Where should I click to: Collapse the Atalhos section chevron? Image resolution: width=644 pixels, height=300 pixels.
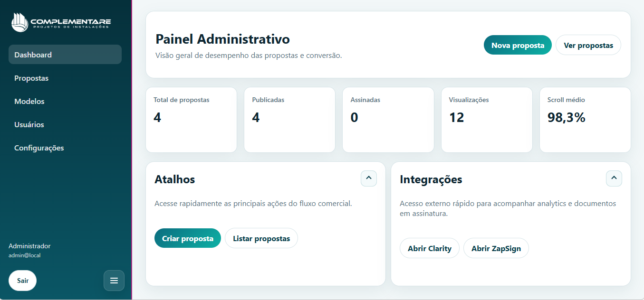pyautogui.click(x=369, y=178)
